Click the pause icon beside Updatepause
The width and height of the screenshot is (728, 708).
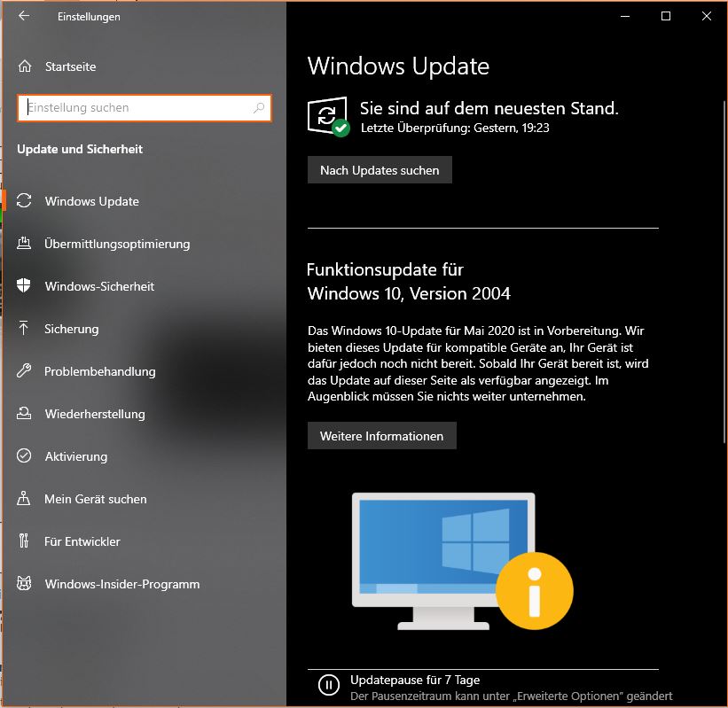click(x=329, y=685)
